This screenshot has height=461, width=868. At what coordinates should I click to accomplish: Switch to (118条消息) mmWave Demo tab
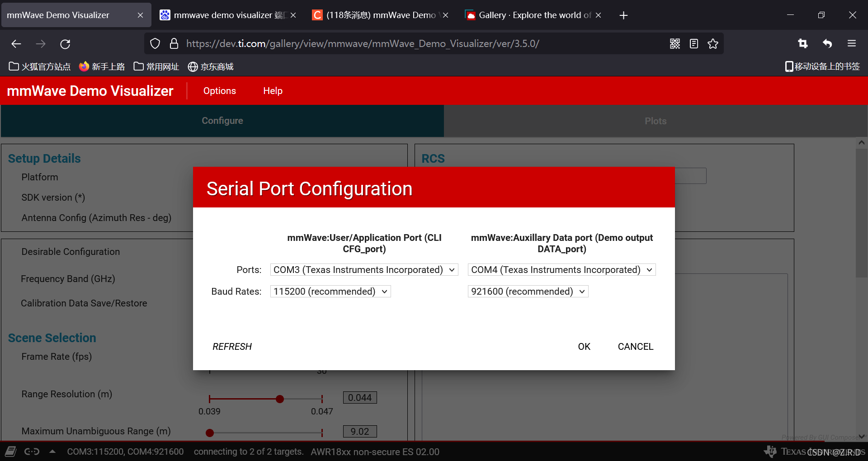tap(381, 15)
